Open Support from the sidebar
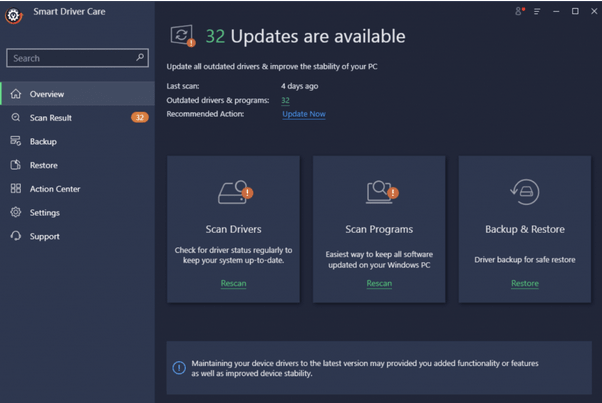Screen dimensions: 602x403 78,236
